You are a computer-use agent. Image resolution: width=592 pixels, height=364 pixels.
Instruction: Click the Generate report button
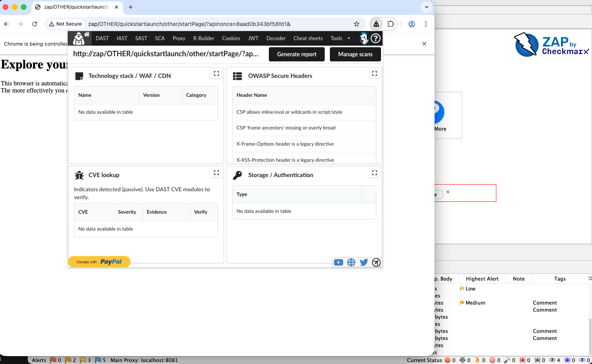pos(296,54)
